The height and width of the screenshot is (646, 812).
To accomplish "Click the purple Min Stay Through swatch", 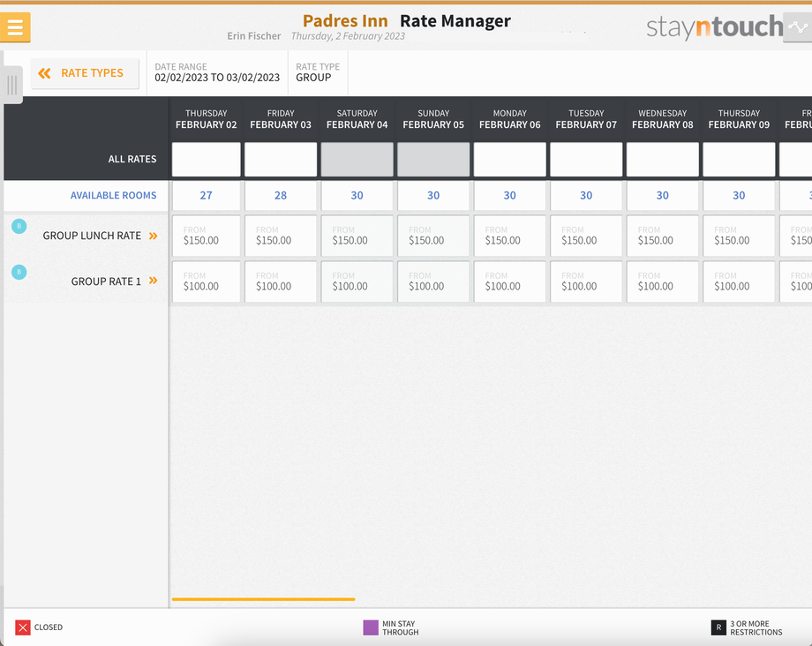I will tap(371, 627).
